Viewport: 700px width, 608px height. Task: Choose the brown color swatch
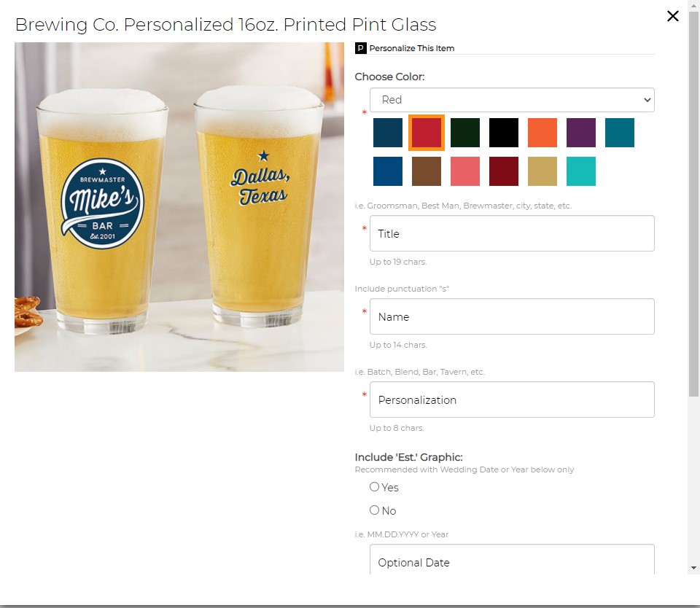click(427, 171)
